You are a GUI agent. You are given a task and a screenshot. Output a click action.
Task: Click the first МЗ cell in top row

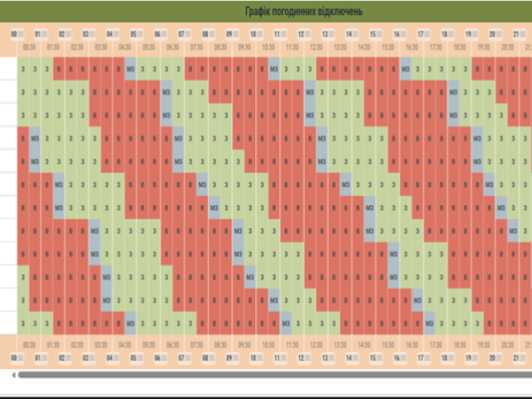[x=131, y=69]
